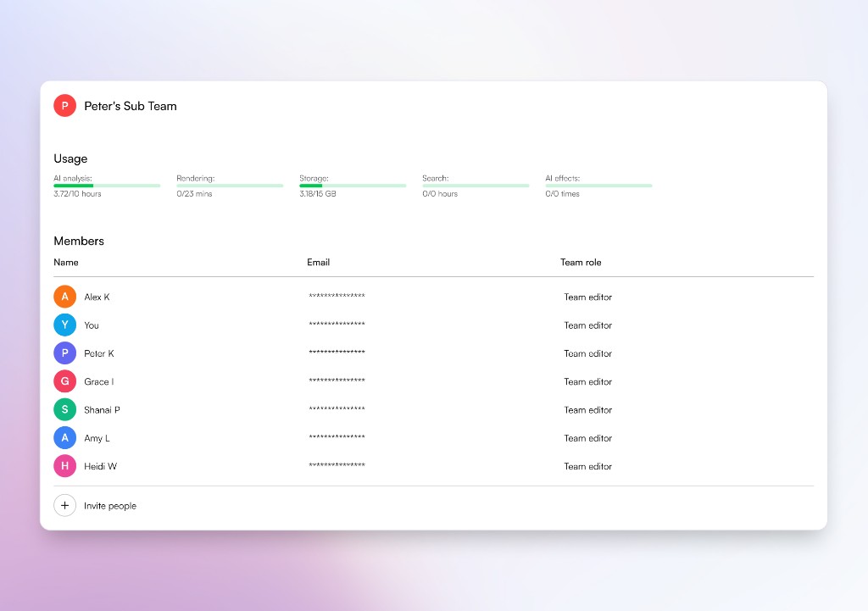The width and height of the screenshot is (868, 611).
Task: Click the plus icon next to Invite people
Action: 64,504
